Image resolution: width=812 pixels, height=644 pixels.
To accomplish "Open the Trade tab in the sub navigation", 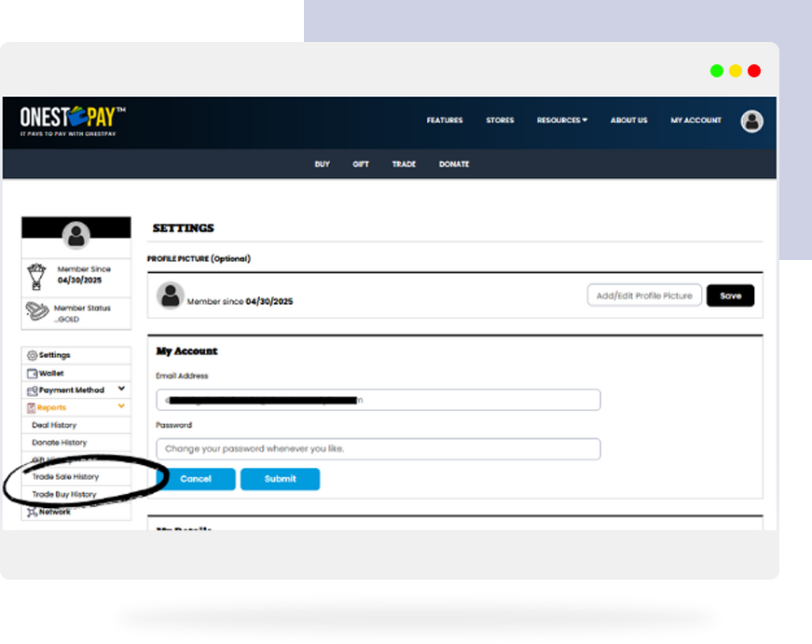I will (404, 164).
